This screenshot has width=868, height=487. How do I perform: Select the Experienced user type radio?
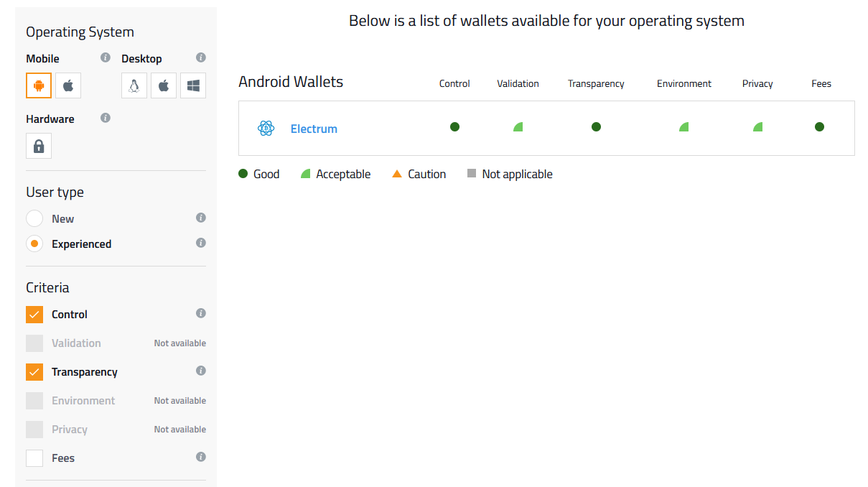click(x=34, y=243)
